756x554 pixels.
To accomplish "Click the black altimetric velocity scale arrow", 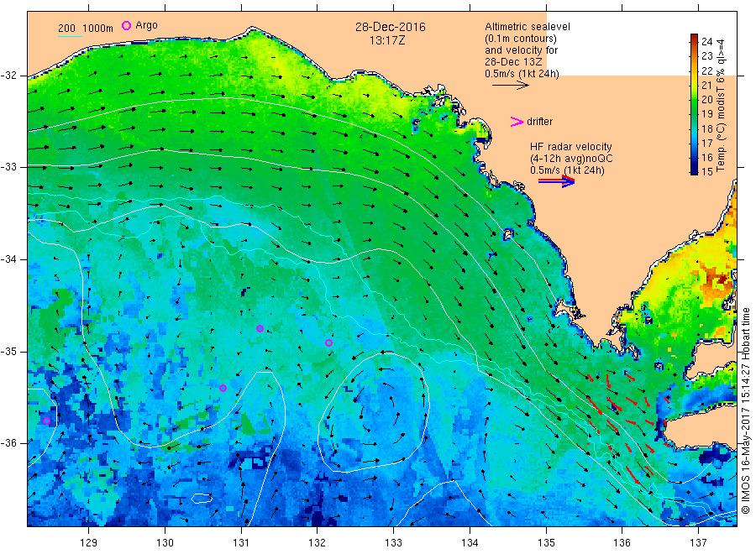I will pos(510,86).
